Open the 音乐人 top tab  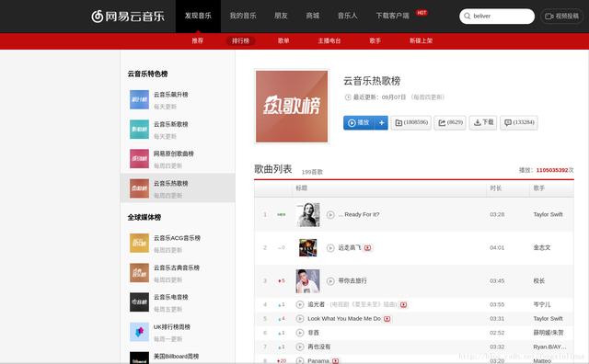click(348, 17)
